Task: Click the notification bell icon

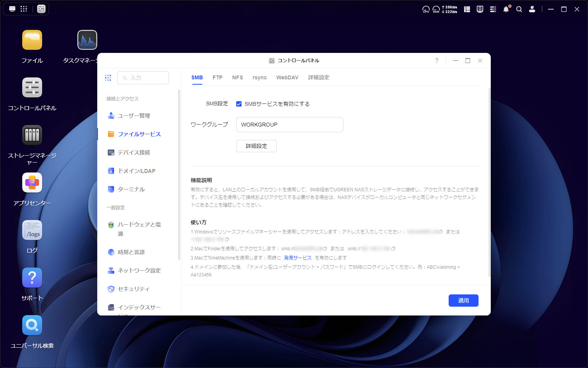Action: pos(506,9)
